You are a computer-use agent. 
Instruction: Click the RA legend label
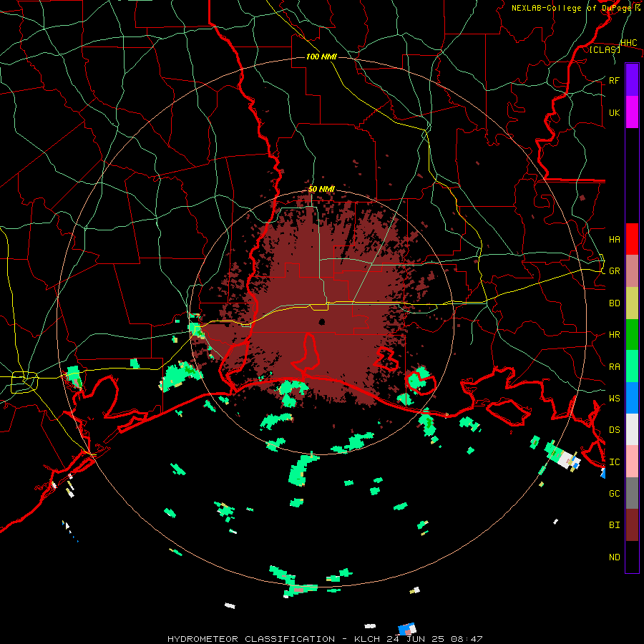(614, 367)
